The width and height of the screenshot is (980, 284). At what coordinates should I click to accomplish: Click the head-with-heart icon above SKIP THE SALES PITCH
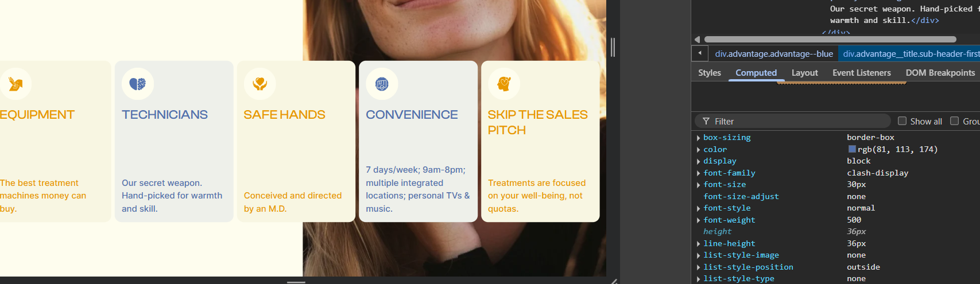tap(503, 84)
